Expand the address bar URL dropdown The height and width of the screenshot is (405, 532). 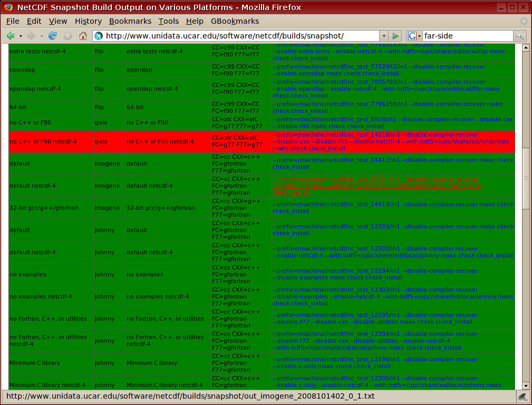tap(383, 36)
